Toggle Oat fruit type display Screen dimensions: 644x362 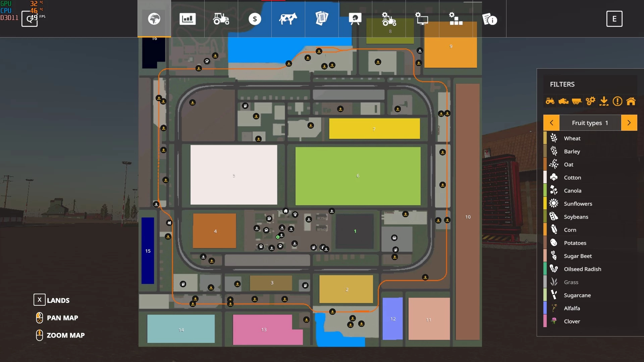point(590,164)
